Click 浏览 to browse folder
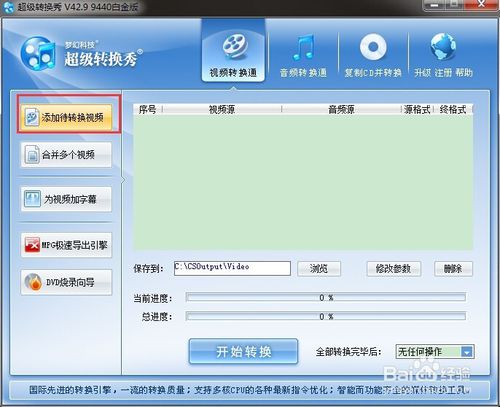Viewport: 500px width, 407px height. [319, 269]
